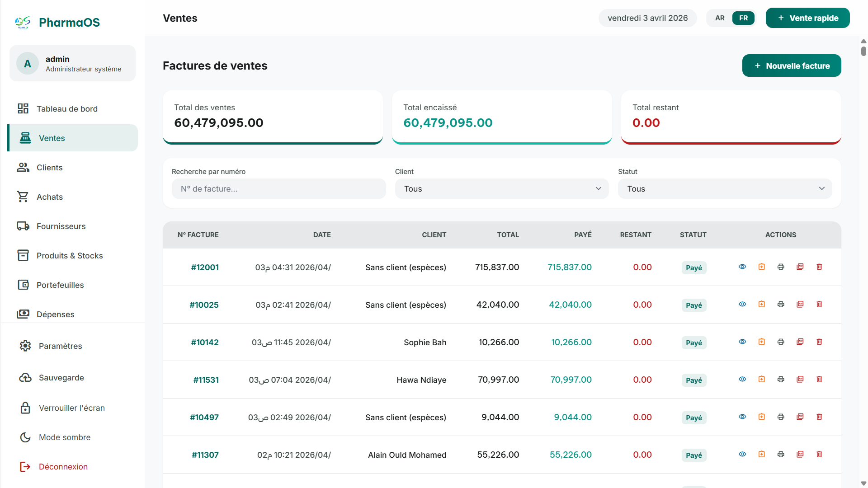Click the PharmaOS logo icon
868x488 pixels.
[x=23, y=22]
